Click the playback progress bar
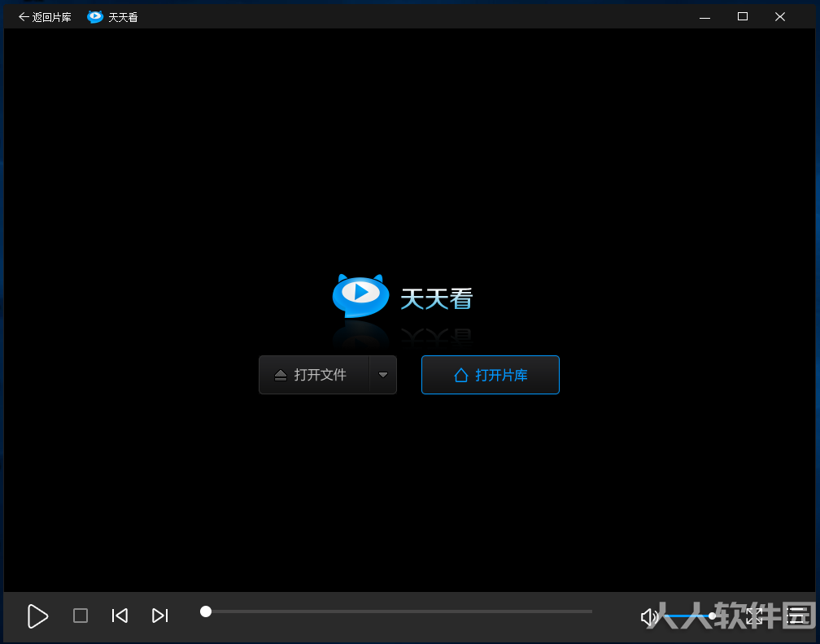Screen dimensions: 820x644 coord(396,611)
